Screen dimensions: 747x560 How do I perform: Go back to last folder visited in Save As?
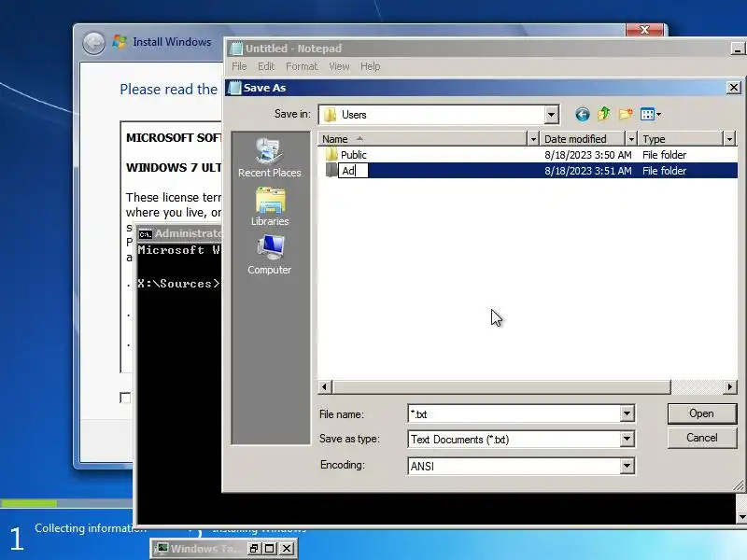(x=582, y=114)
